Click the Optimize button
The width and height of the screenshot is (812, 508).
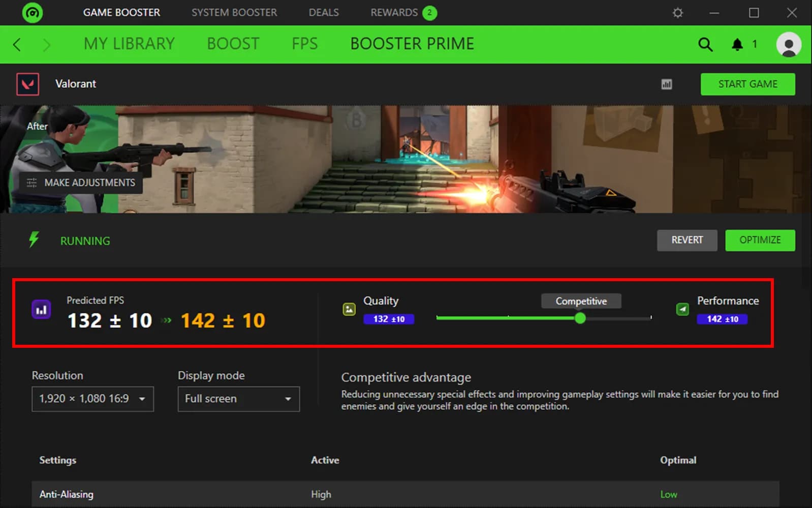pos(760,240)
